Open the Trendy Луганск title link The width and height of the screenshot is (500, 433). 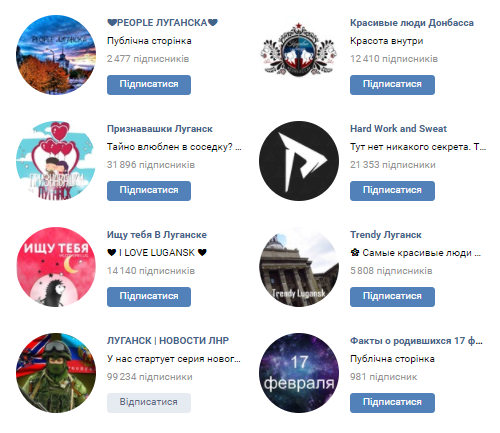[386, 235]
